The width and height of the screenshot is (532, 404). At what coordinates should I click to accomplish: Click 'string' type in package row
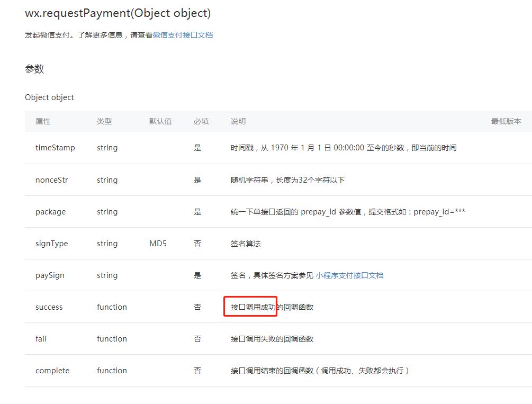pyautogui.click(x=107, y=212)
